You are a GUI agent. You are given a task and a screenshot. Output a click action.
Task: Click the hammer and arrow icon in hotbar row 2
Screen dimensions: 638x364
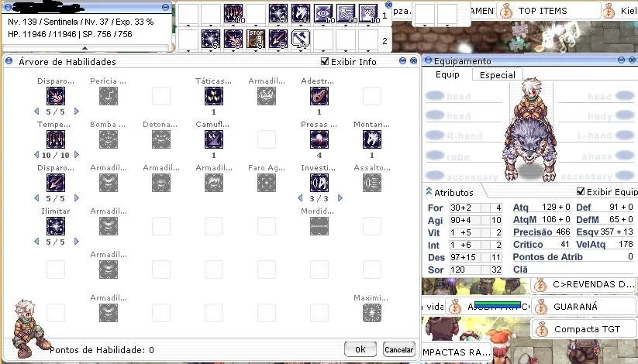[301, 39]
